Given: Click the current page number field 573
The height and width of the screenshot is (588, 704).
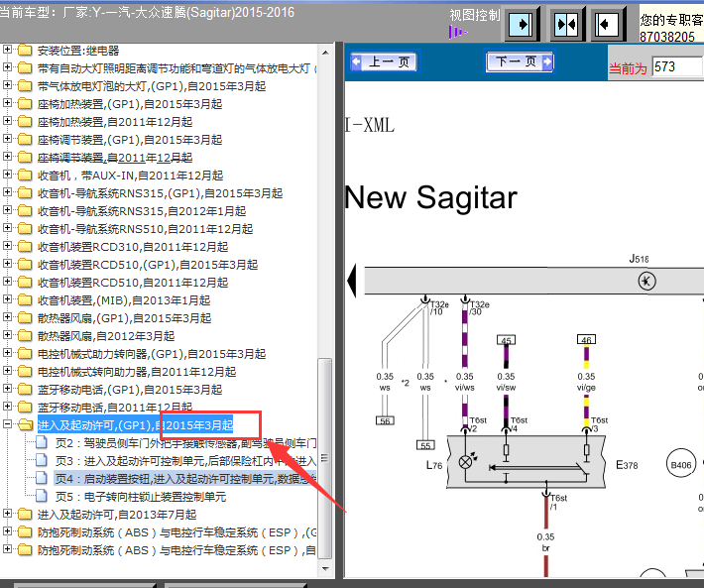Looking at the screenshot, I should click(677, 66).
